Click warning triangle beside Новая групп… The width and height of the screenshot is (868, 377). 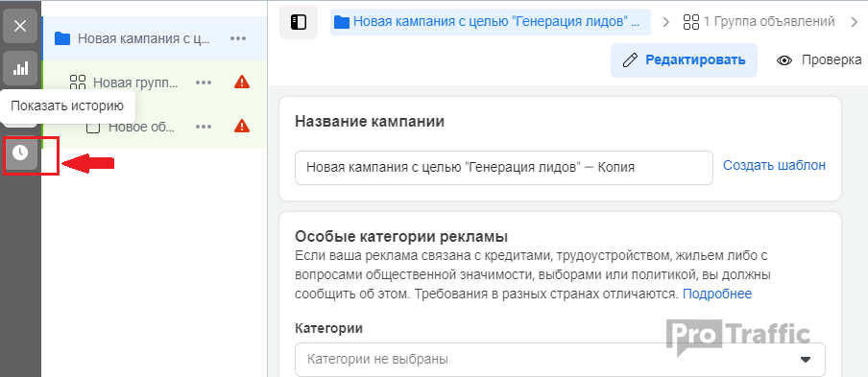tap(242, 82)
